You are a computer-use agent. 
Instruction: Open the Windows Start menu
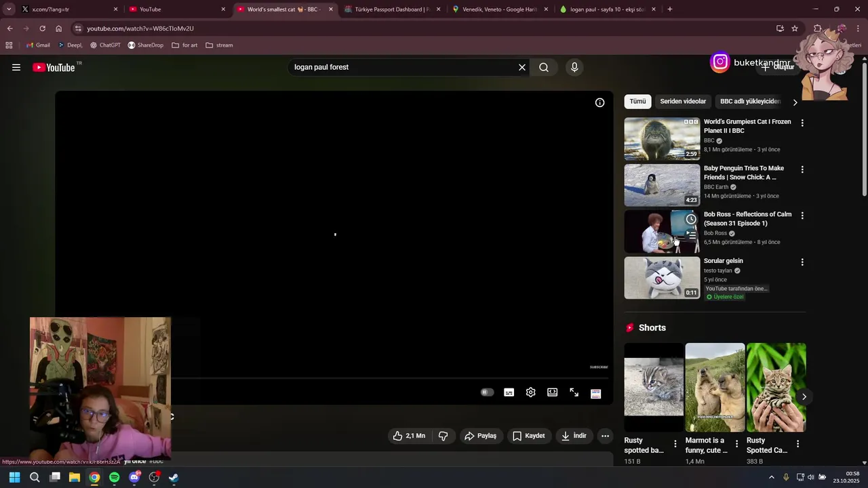tap(14, 477)
